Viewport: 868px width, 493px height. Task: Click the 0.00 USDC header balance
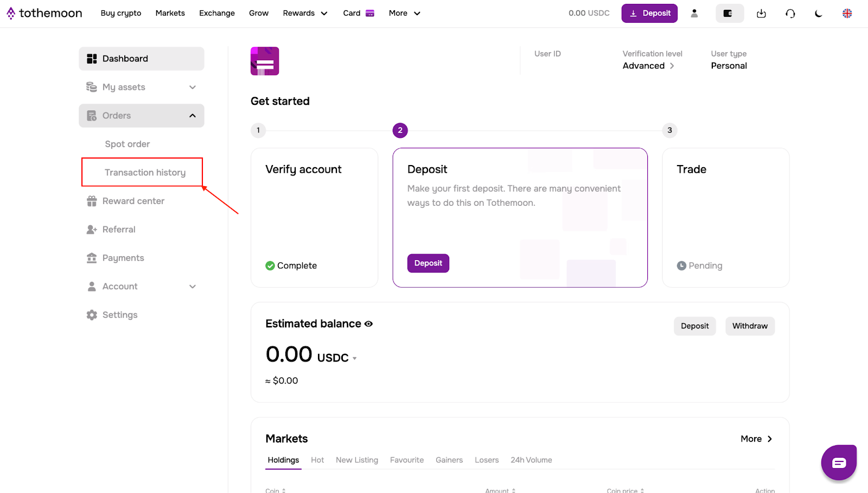pos(589,13)
